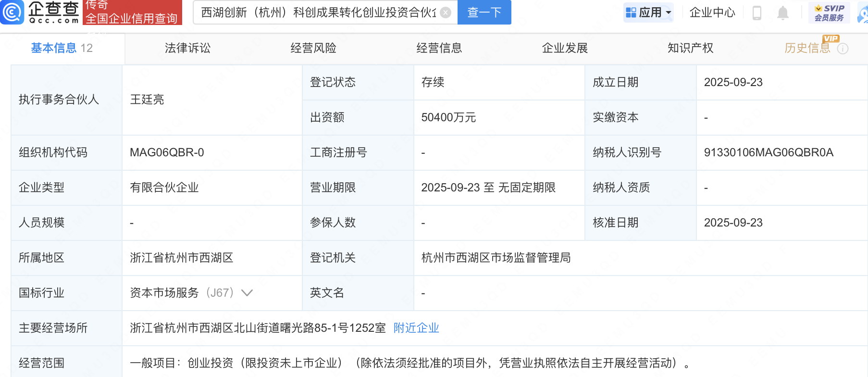The width and height of the screenshot is (868, 377).
Task: Expand the 应用 dropdown menu
Action: click(x=648, y=13)
